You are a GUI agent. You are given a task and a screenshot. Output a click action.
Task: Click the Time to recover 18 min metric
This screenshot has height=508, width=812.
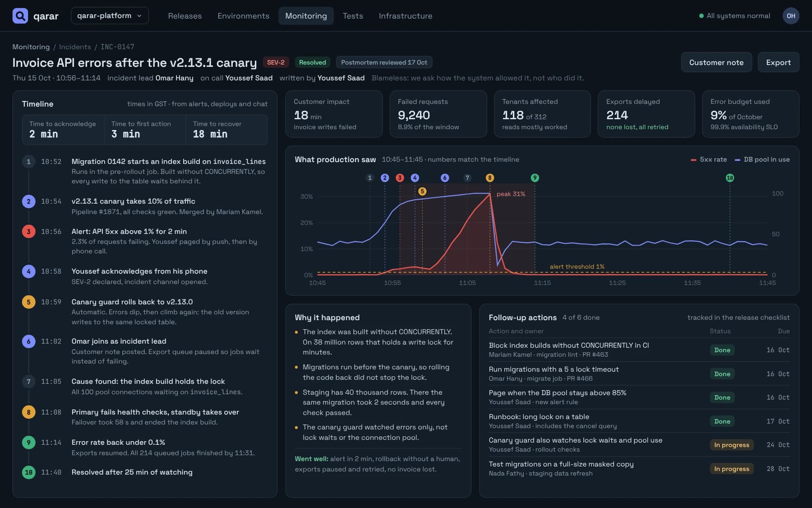tap(226, 130)
